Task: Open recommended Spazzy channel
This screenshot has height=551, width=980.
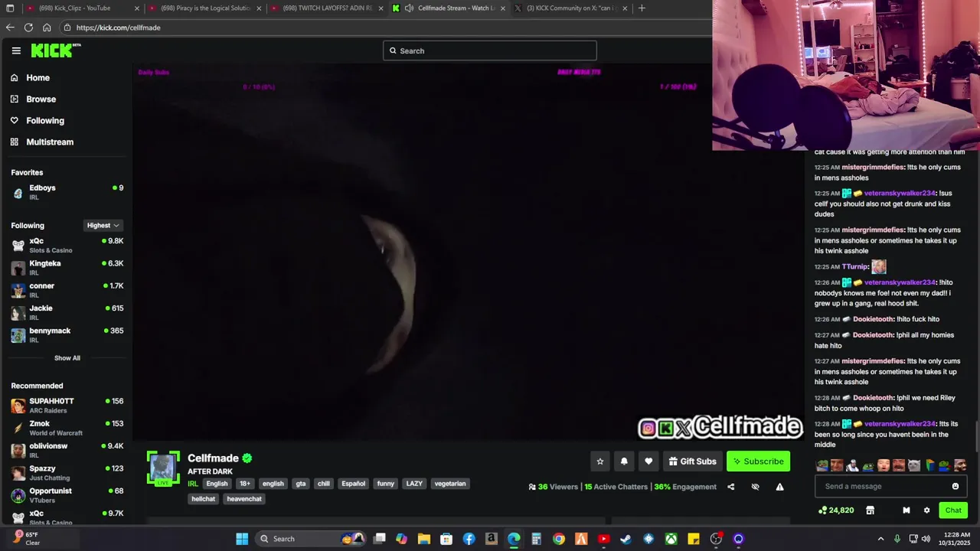Action: tap(67, 472)
